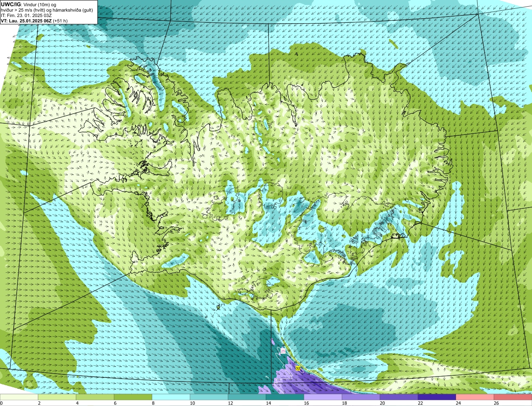Click the valid time 'VT: Lau. 25.01.2025 06Z (+51 h)'
The height and width of the screenshot is (406, 532).
34,21
